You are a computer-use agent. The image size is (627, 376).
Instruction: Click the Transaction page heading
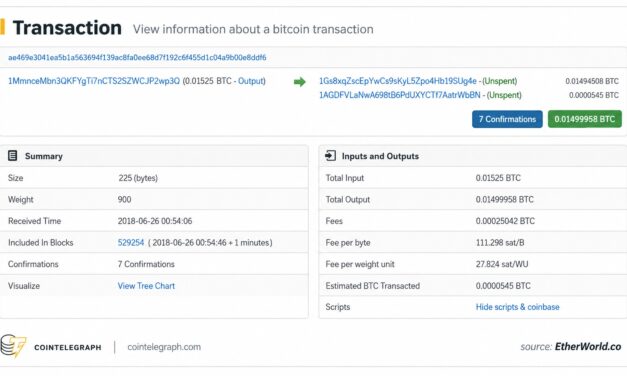click(x=67, y=28)
